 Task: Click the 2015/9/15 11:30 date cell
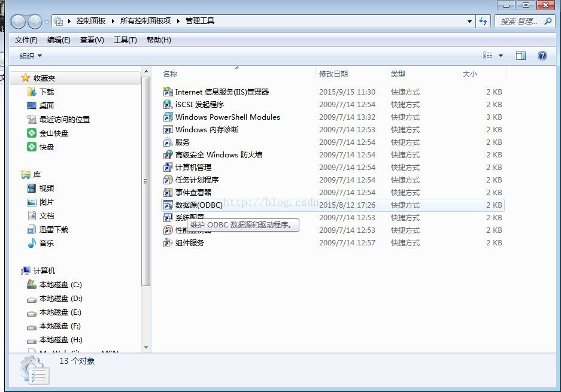tap(347, 92)
